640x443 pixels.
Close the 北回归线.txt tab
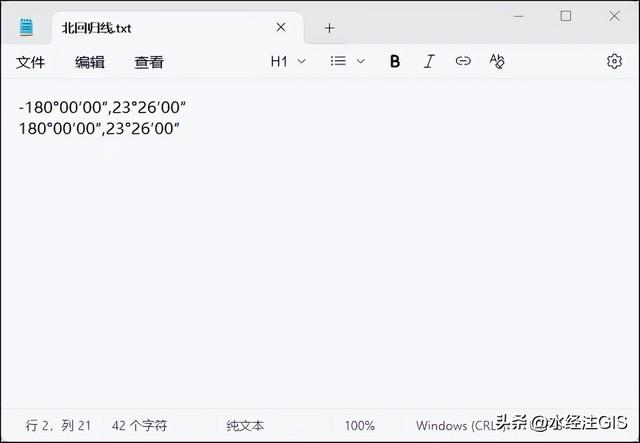click(281, 27)
